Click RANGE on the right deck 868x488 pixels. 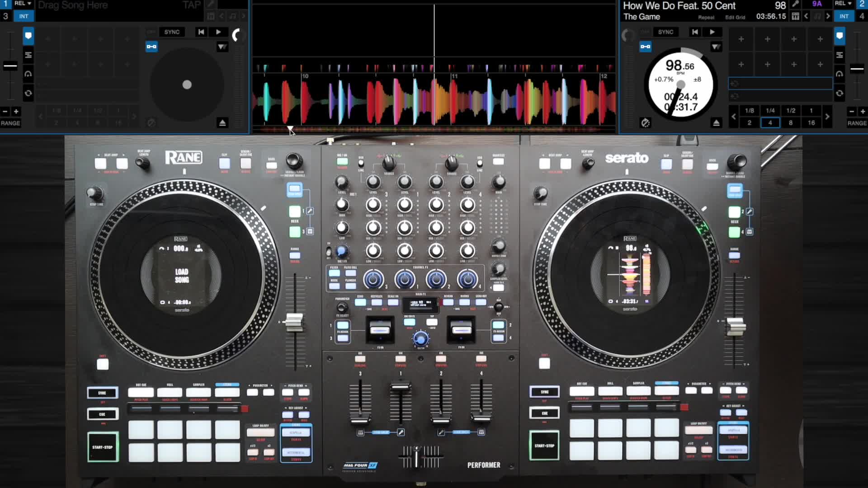tap(857, 123)
